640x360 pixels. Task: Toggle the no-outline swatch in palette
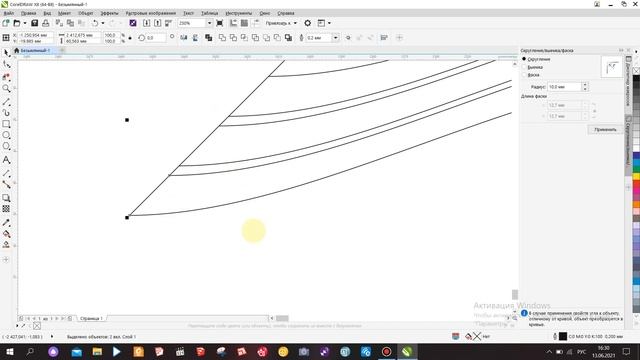tap(636, 71)
